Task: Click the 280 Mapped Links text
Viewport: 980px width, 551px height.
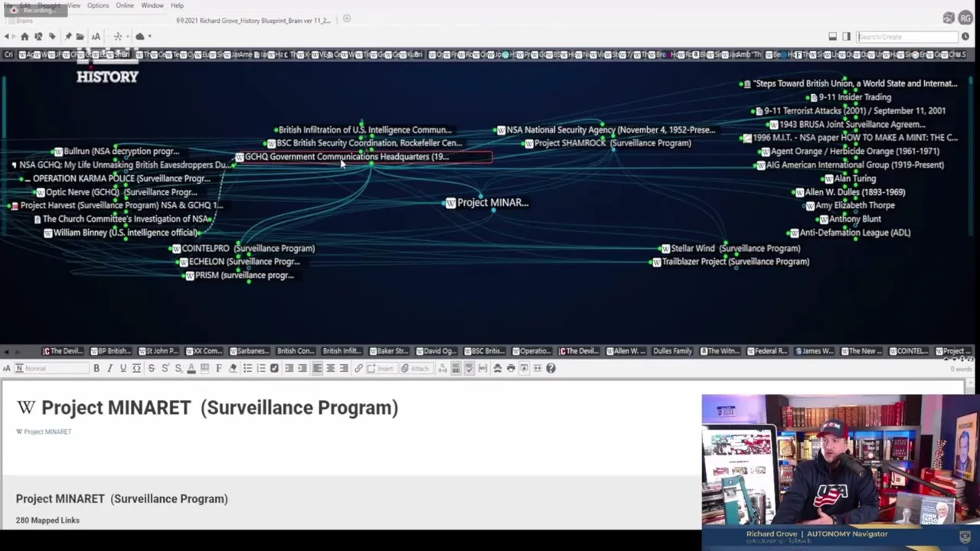Action: point(47,520)
